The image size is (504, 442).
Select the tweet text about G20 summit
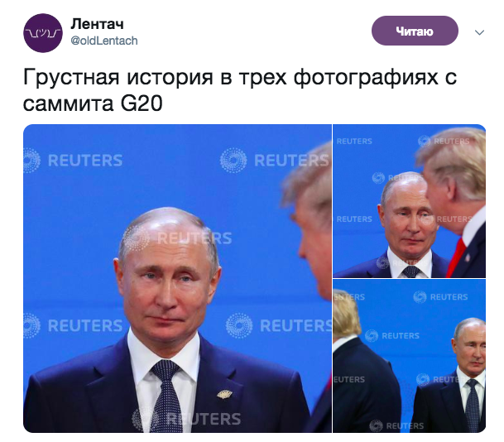[x=239, y=90]
